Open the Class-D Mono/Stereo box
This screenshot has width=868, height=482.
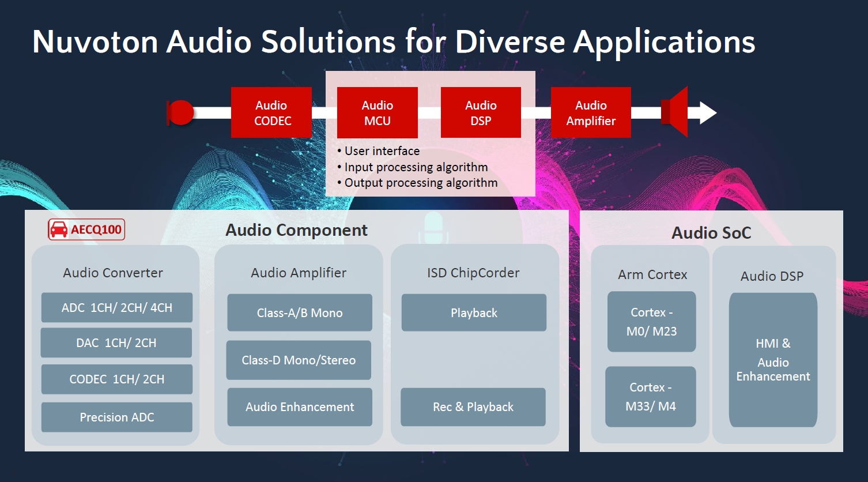[x=299, y=360]
